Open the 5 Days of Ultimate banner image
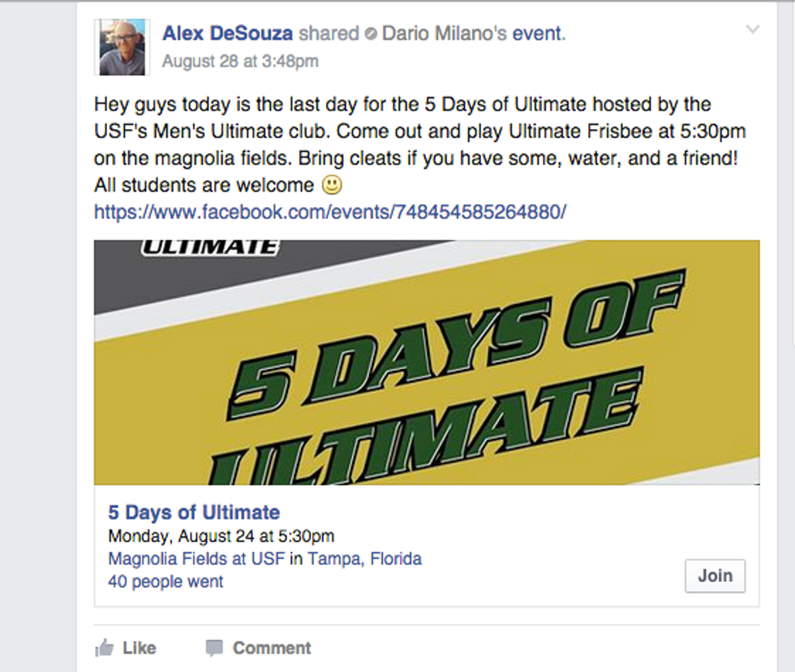 (427, 362)
